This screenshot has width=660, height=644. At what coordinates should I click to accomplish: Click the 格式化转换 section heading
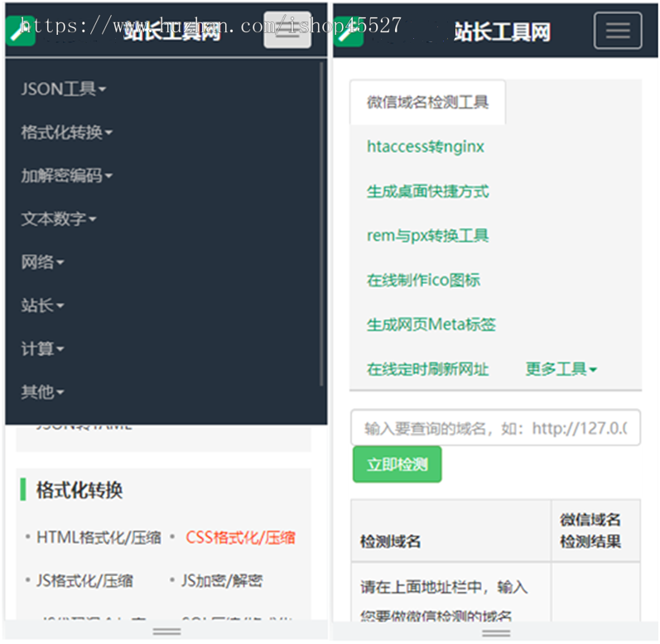click(x=79, y=490)
